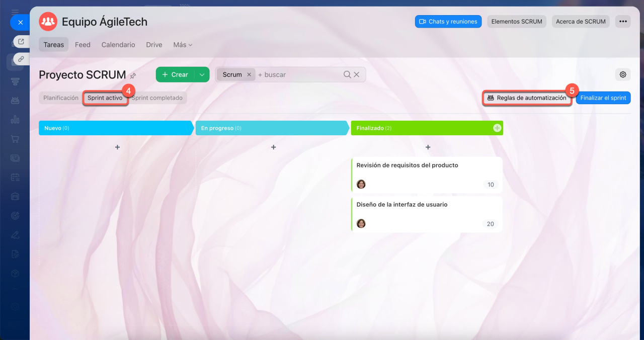Screen dimensions: 644x340
Task: Close the side panel with X button
Action: click(x=20, y=22)
